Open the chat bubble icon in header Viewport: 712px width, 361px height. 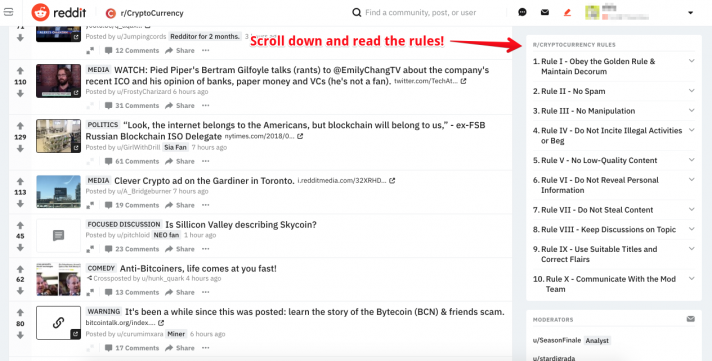[522, 12]
